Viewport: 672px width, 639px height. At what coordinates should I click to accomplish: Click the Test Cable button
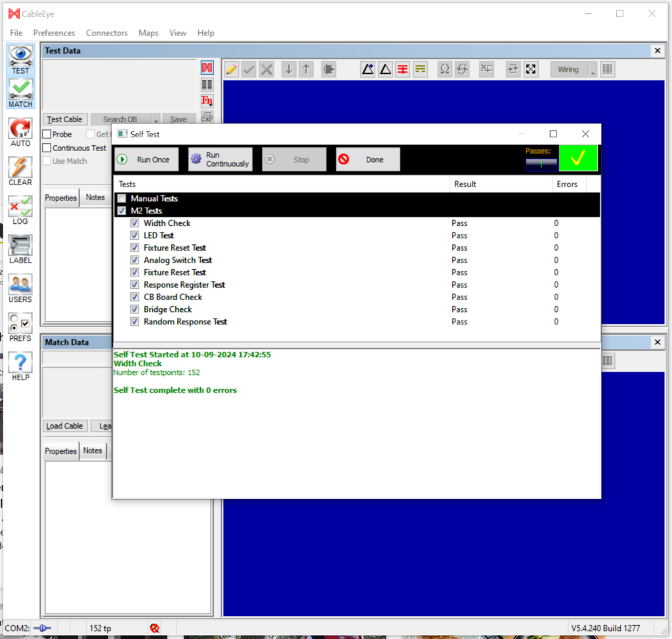click(65, 120)
